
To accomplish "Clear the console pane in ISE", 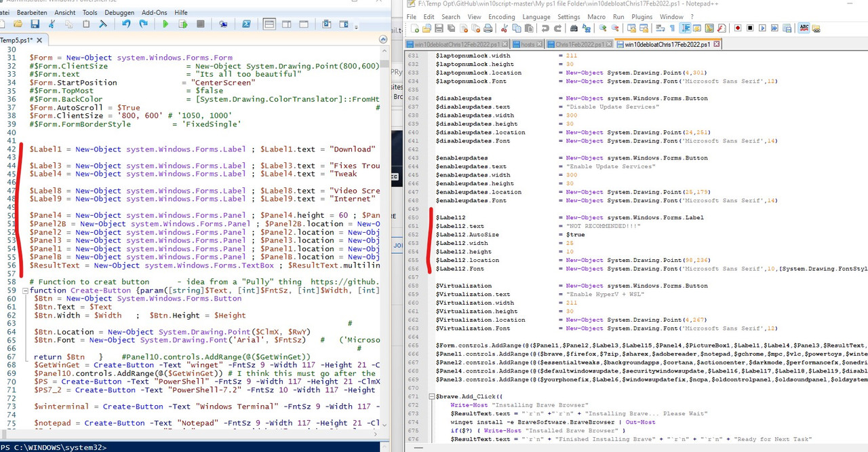I will 103,24.
